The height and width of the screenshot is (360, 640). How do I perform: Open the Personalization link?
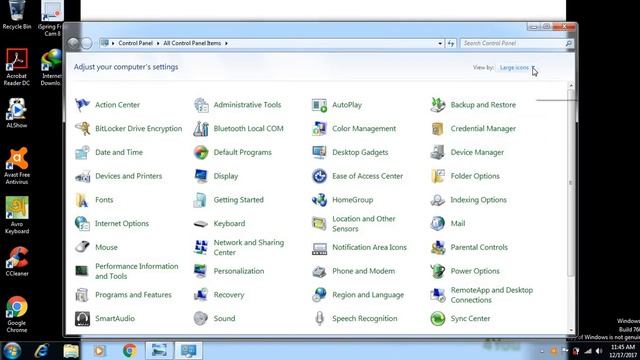click(x=239, y=271)
